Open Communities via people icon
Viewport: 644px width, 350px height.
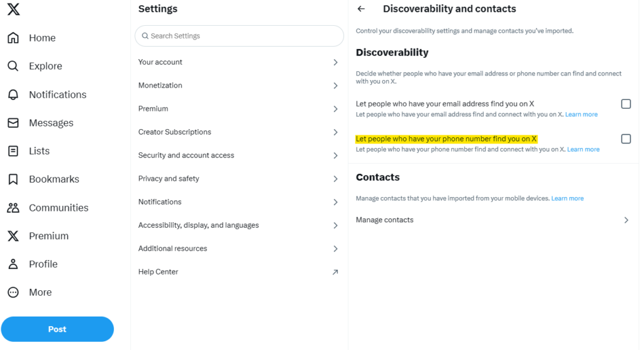point(13,208)
